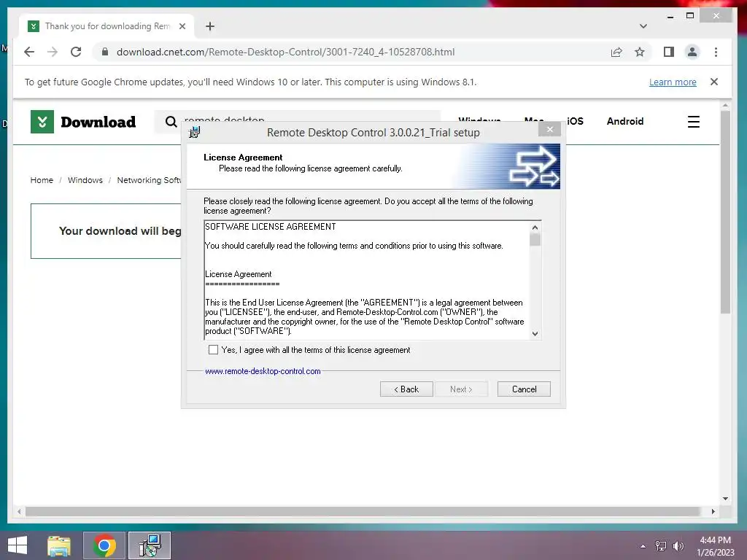Select the 'Thank you for downloading' tab

coord(107,26)
